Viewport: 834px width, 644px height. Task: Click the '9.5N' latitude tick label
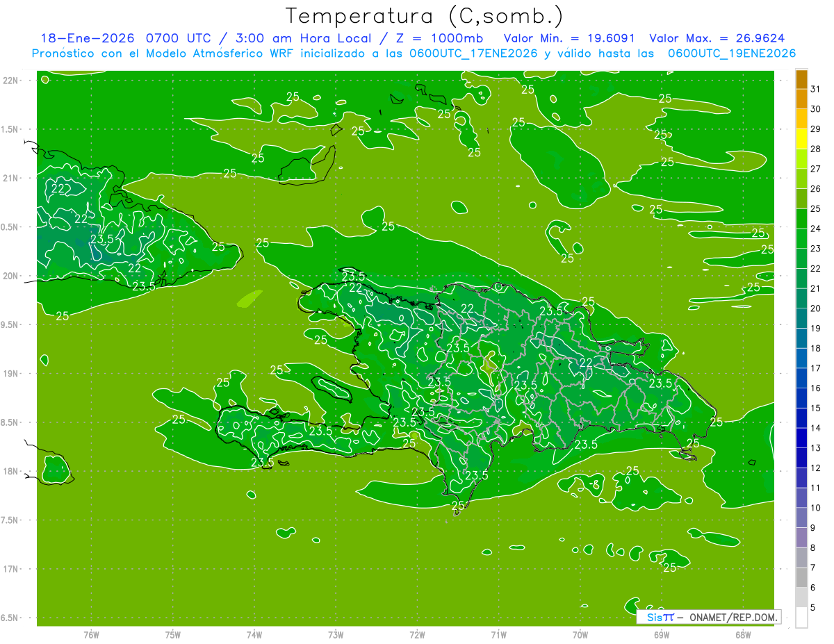click(11, 324)
